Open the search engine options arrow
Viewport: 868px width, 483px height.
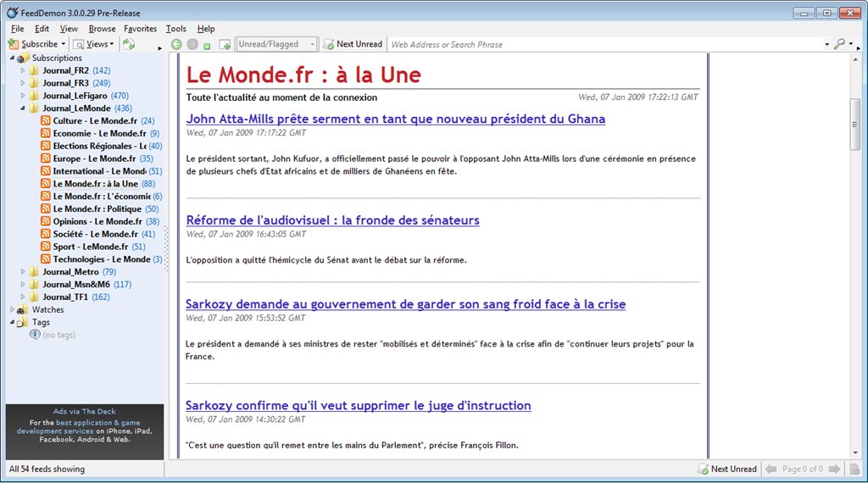point(851,44)
